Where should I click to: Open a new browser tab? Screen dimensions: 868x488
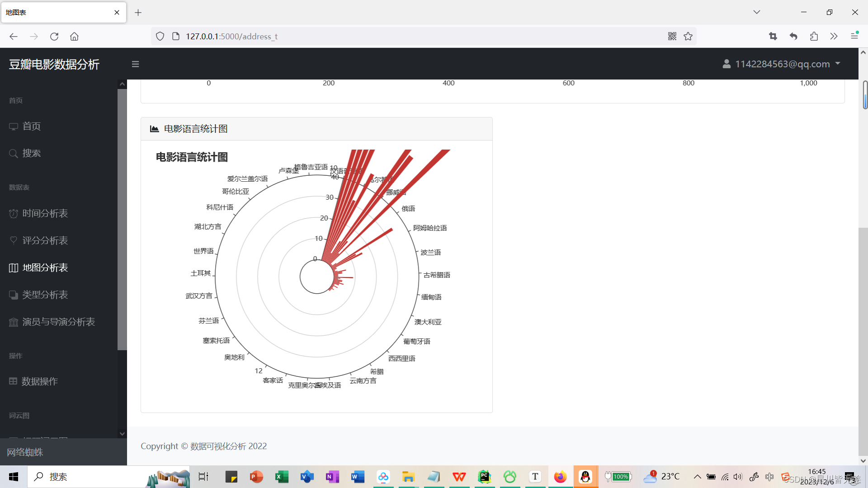click(x=138, y=13)
